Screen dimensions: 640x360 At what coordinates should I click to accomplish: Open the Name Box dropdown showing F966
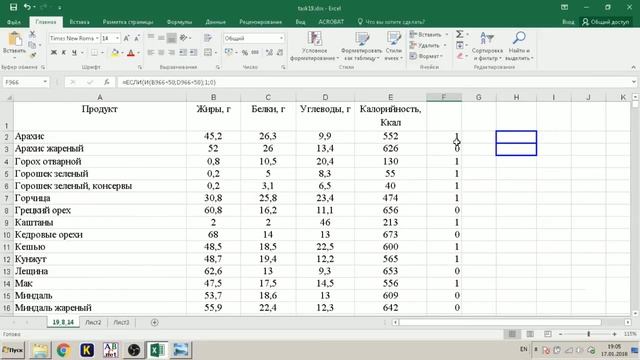[x=45, y=82]
